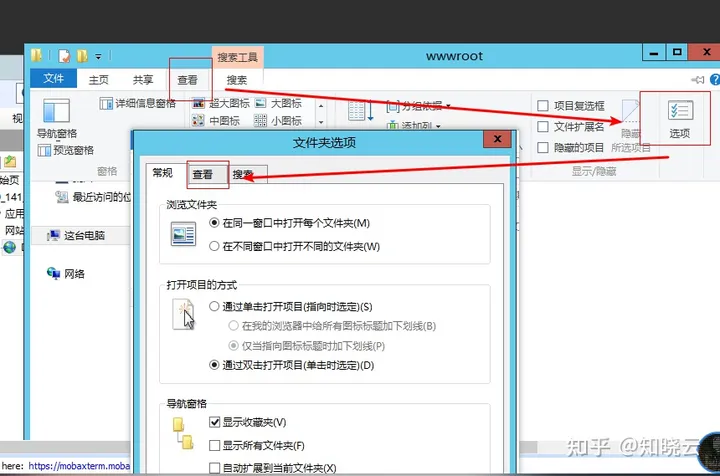The height and width of the screenshot is (476, 720).
Task: Enable 显示所有文件夹(F) checkbox
Action: (x=215, y=445)
